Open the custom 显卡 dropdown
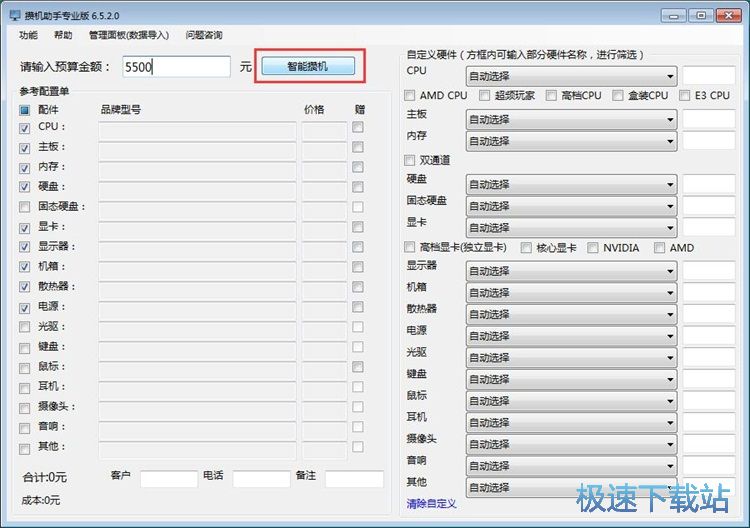This screenshot has height=528, width=750. 572,228
